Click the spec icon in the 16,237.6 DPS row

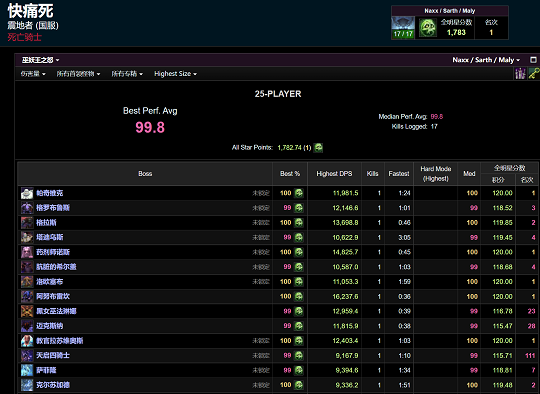[x=299, y=297]
